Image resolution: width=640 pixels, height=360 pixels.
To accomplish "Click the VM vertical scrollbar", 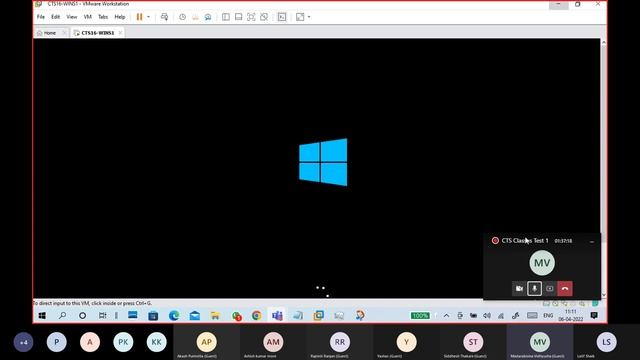I will click(604, 168).
